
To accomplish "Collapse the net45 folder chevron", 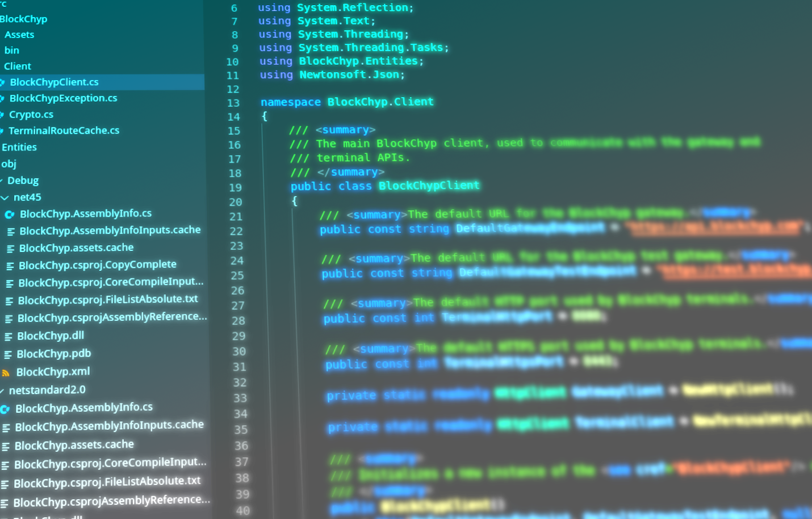I will coord(5,198).
